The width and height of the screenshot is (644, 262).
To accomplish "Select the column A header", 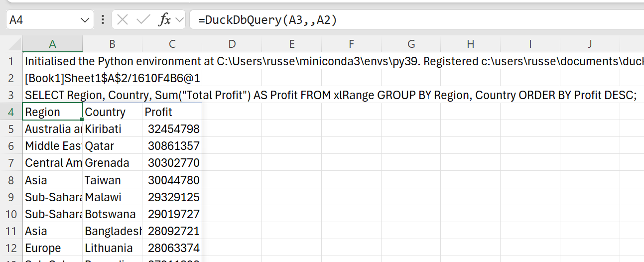I will (x=52, y=44).
